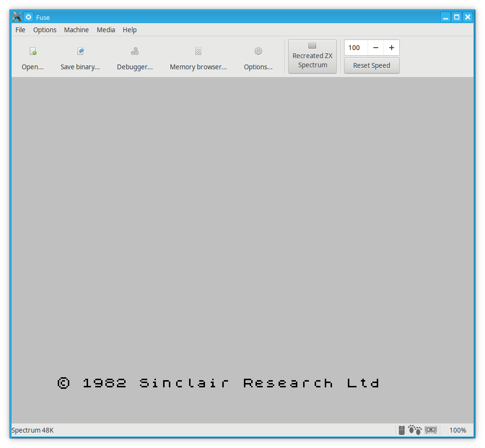Screen dimensions: 485x448
Task: Click the Sinclair Research Ltd emulator screen text
Action: [218, 383]
